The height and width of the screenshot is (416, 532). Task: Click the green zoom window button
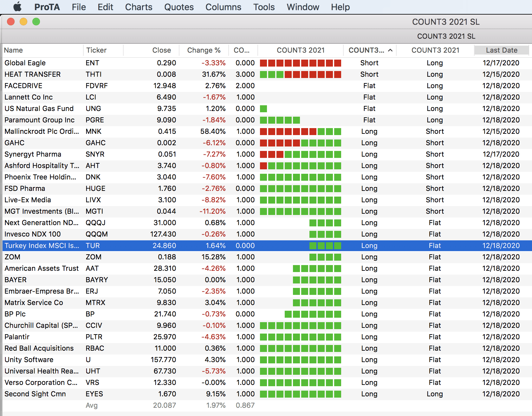point(36,22)
